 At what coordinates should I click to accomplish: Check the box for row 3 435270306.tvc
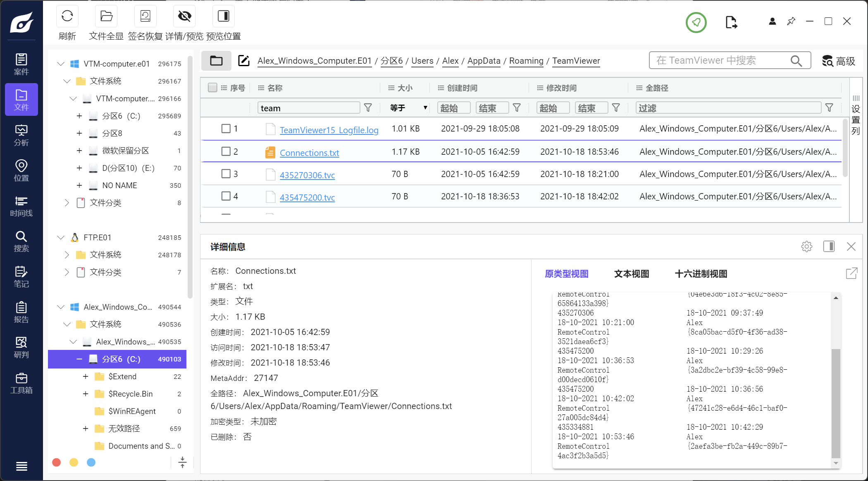click(226, 174)
